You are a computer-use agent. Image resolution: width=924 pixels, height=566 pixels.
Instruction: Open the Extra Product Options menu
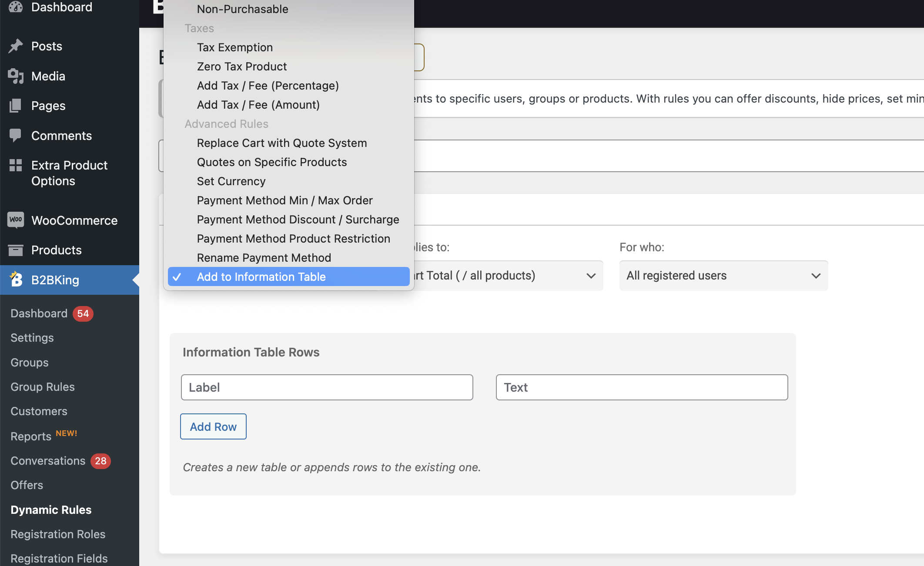coord(70,173)
